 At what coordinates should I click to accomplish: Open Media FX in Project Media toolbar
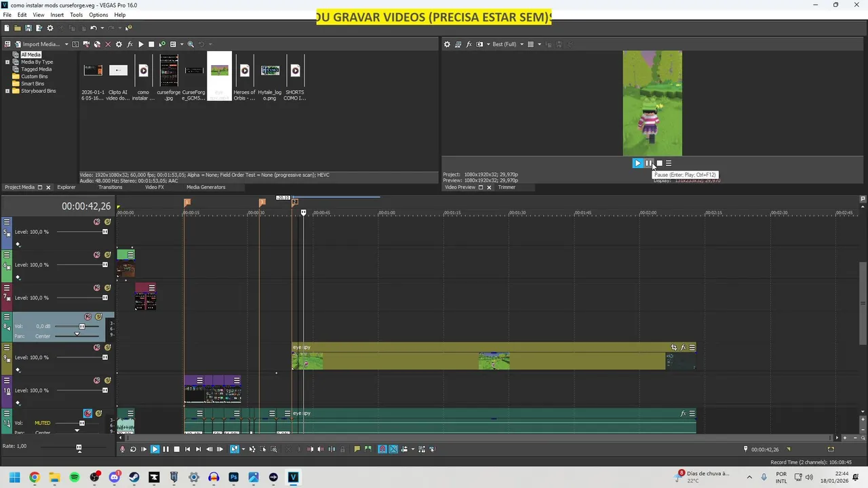(130, 44)
